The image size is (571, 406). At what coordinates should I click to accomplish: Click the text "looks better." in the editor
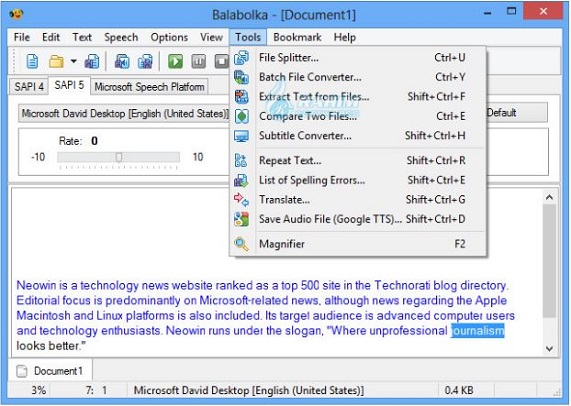[51, 346]
